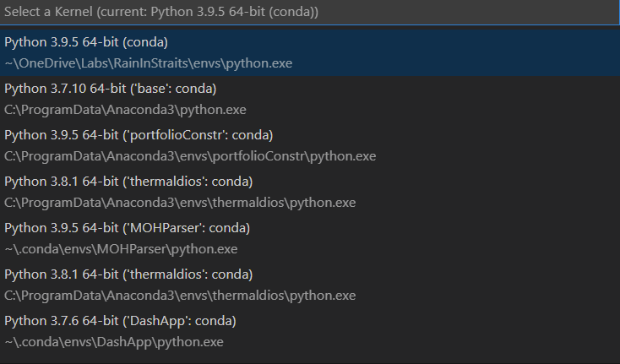This screenshot has width=620, height=364.
Task: Select the second 'thermaldios' kernel below MOHParser
Action: tap(310, 285)
